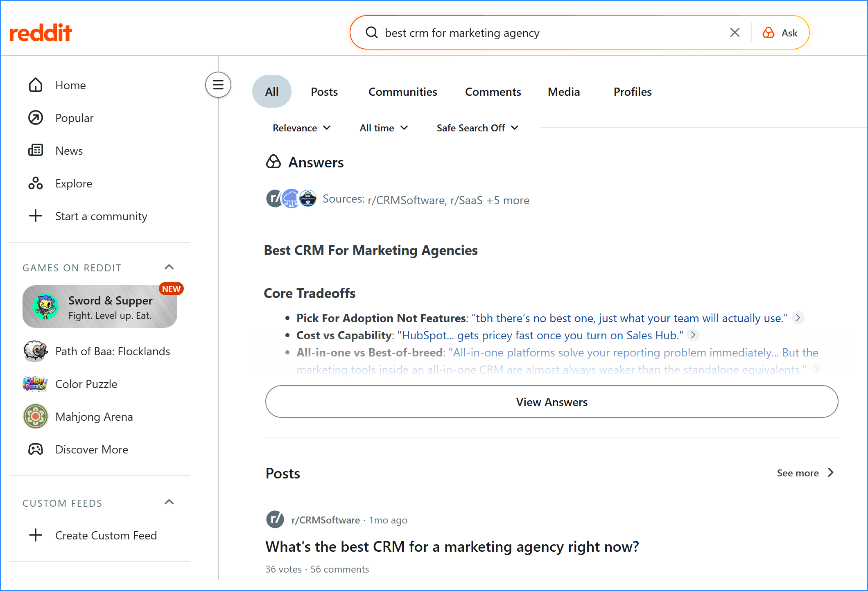Collapse the Custom Feeds section
Image resolution: width=868 pixels, height=591 pixels.
click(169, 502)
